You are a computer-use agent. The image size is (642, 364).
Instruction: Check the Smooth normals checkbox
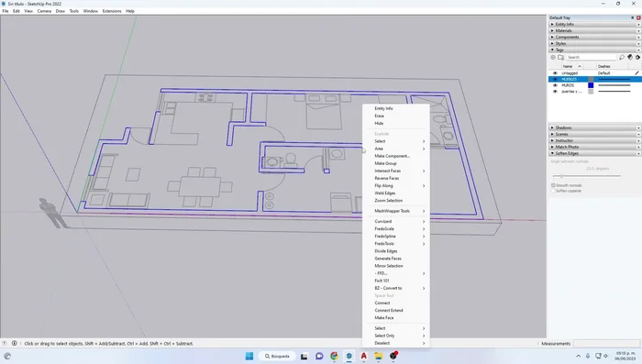tap(553, 185)
